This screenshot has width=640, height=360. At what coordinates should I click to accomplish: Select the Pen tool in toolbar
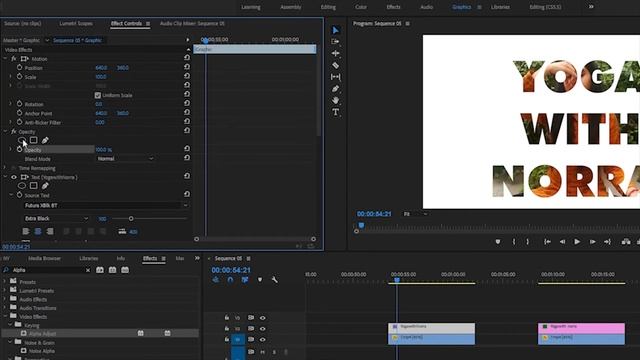point(336,89)
